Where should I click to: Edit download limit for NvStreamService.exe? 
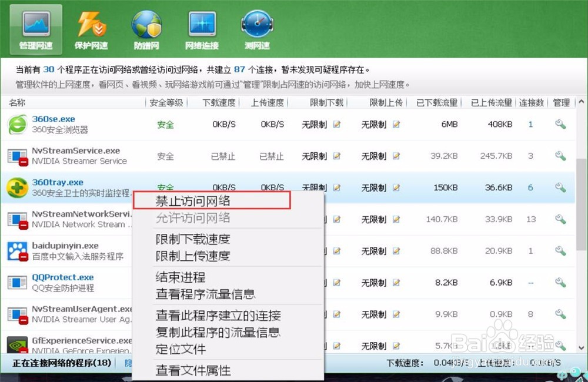point(337,156)
